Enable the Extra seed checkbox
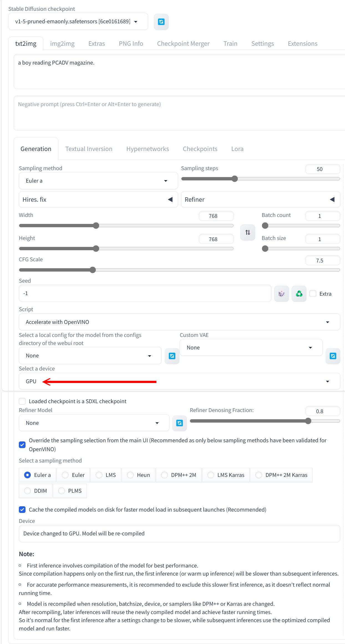The width and height of the screenshot is (345, 644). point(313,294)
